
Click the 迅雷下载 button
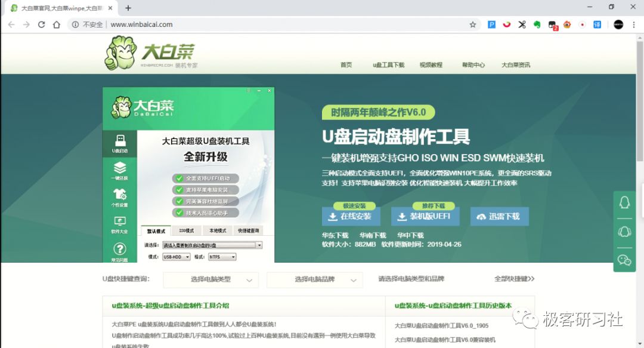coord(500,216)
